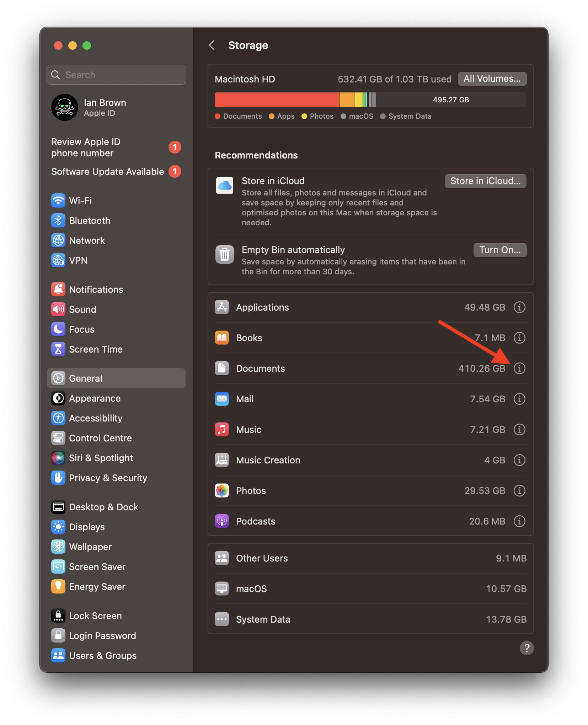Click the Documents row icon
Viewport: 588px width, 725px height.
coord(222,369)
